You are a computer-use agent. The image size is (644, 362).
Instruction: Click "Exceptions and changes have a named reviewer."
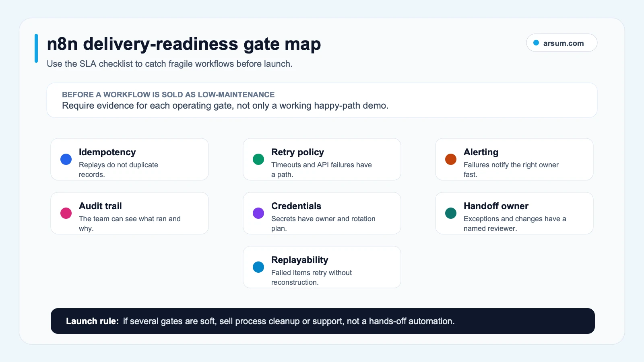click(x=515, y=224)
